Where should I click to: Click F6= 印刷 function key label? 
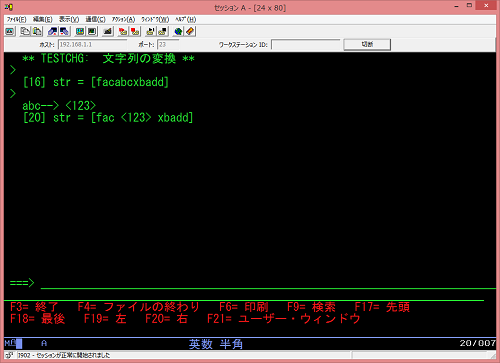click(x=244, y=307)
